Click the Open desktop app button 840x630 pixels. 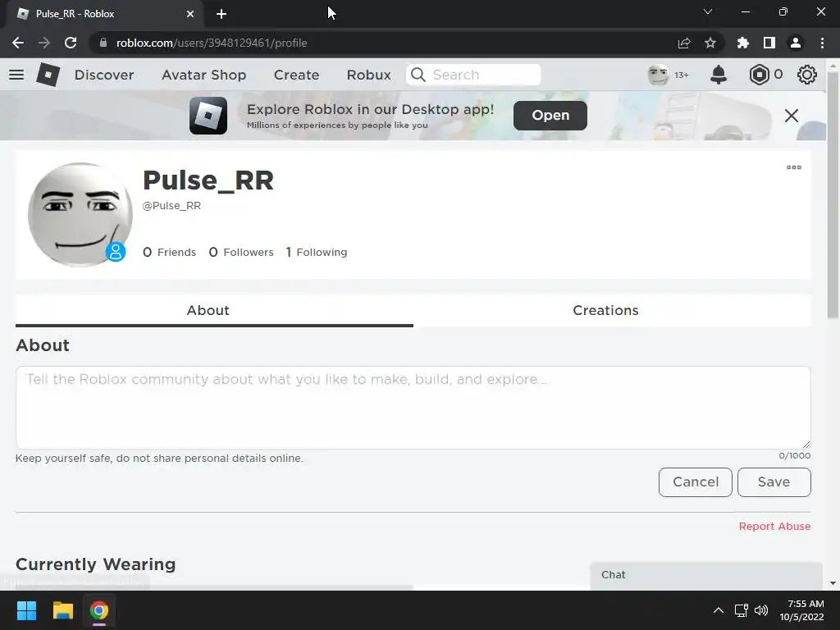pos(550,115)
